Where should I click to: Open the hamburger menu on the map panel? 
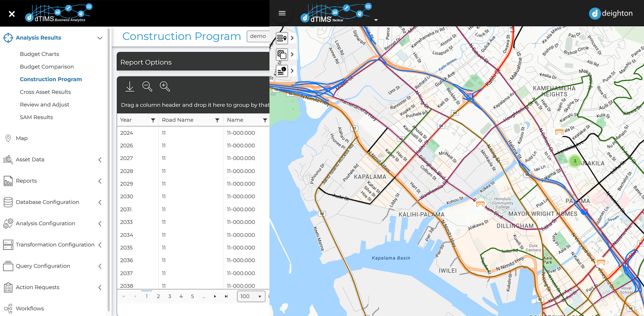(x=282, y=13)
